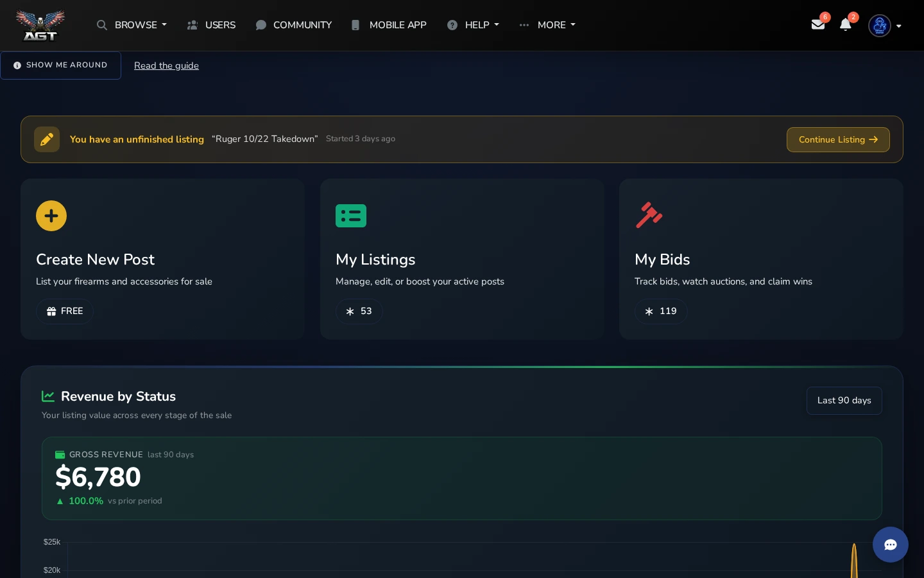Click the 119 count badge on My Bids
The height and width of the screenshot is (578, 924).
(661, 311)
